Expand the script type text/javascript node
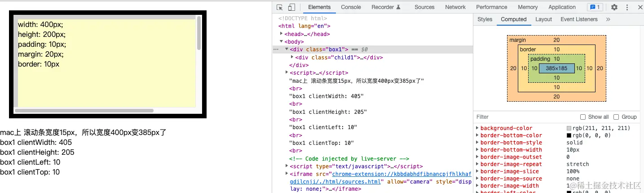644x193 pixels. pos(287,166)
